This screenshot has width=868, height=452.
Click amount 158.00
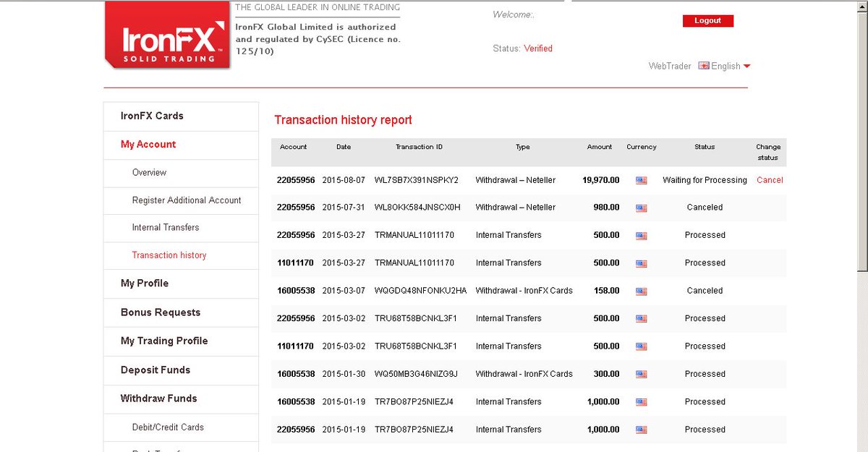click(x=606, y=291)
